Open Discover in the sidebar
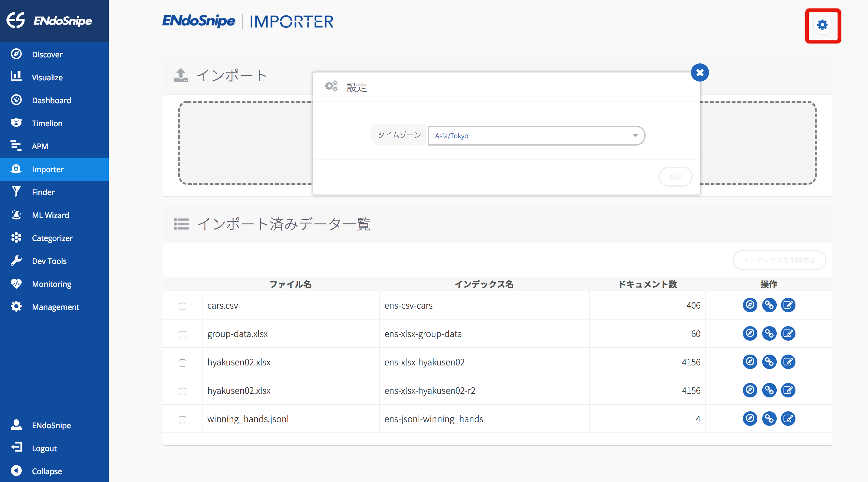This screenshot has height=482, width=868. click(x=54, y=54)
